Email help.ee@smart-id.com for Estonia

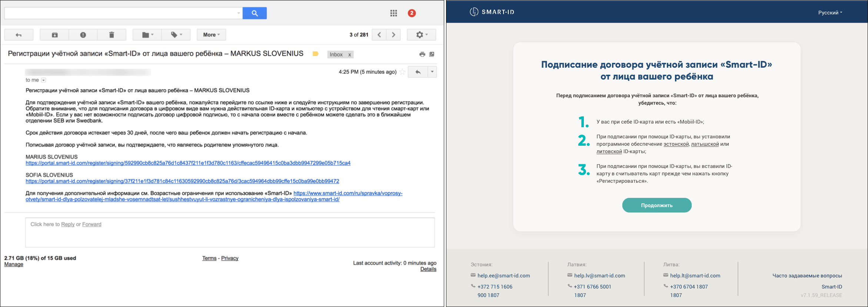pos(503,276)
